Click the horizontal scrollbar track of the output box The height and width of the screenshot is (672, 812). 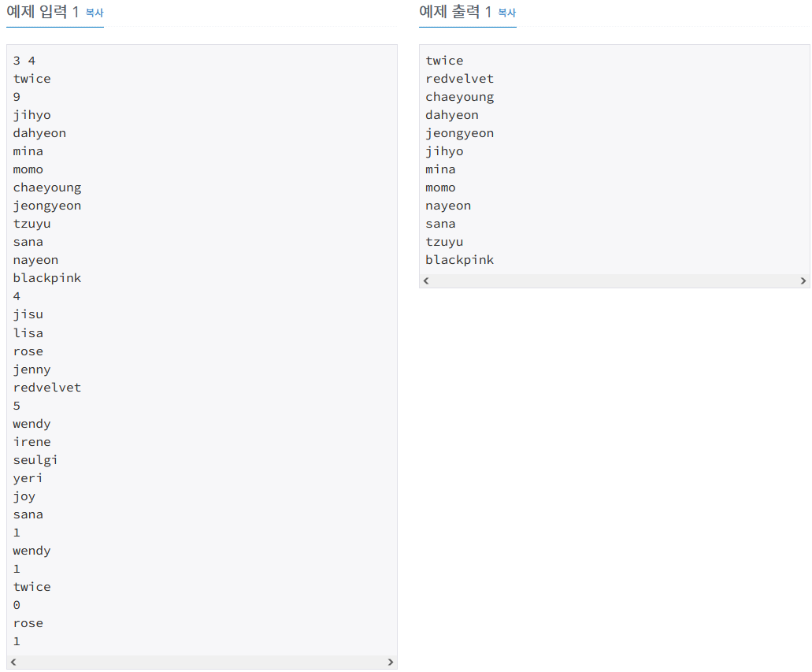tap(614, 280)
